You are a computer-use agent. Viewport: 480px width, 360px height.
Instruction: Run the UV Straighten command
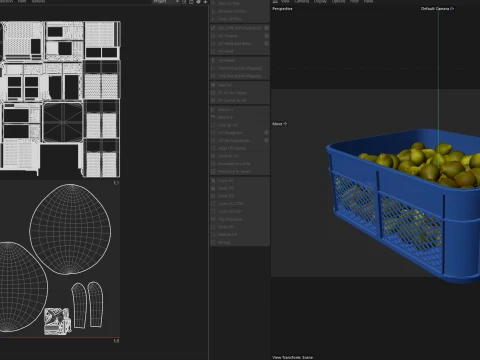[236, 133]
